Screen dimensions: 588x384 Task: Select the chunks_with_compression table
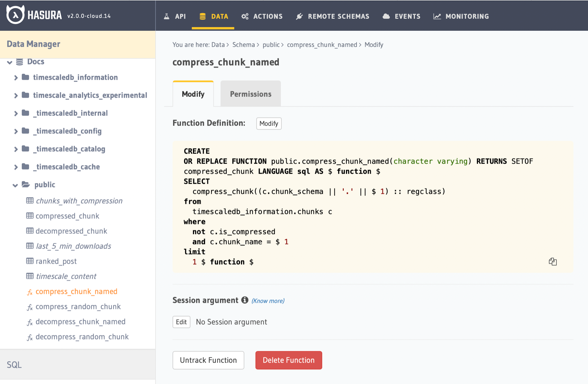[79, 201]
